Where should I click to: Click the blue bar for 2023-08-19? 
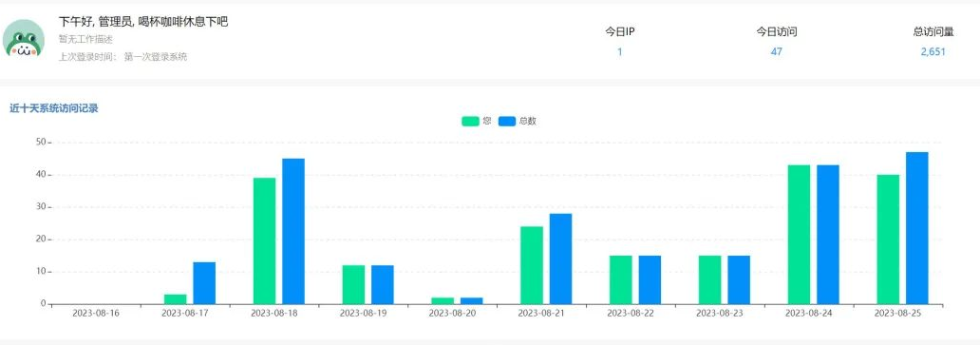(383, 285)
